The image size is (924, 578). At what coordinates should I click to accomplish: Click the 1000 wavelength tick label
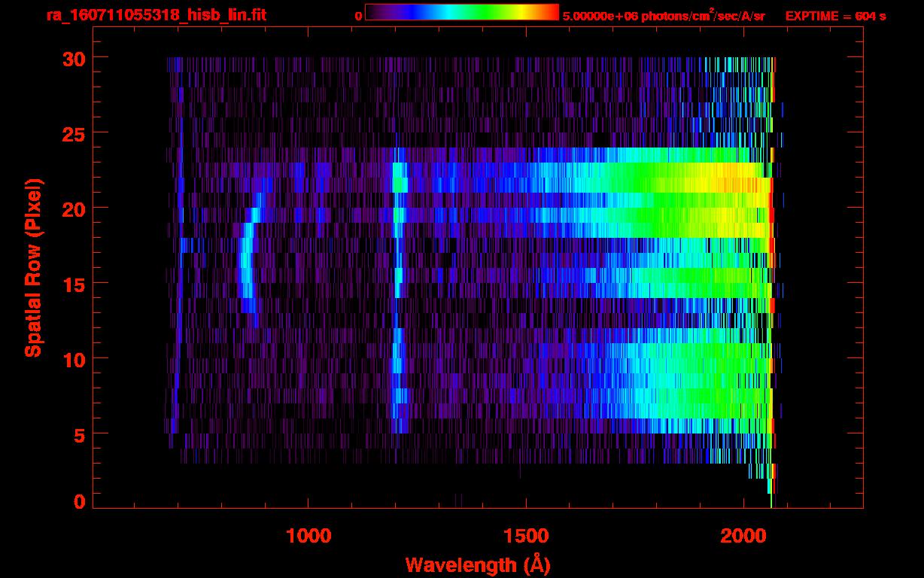point(308,535)
